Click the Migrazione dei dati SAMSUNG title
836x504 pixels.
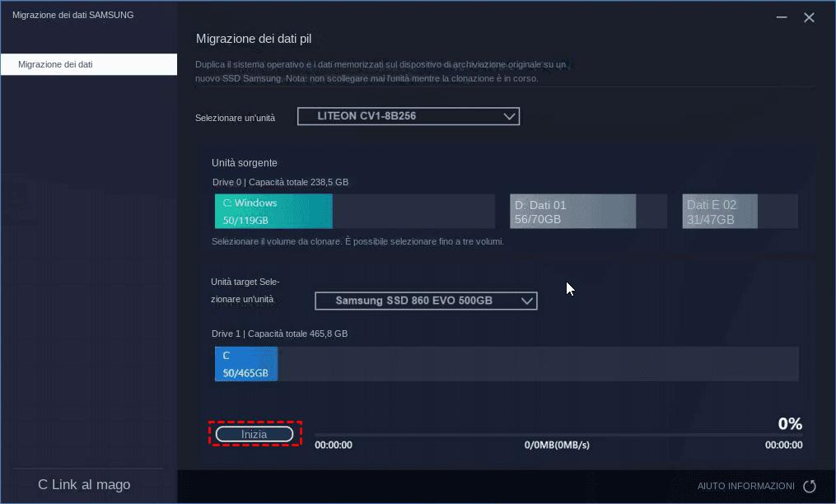73,15
